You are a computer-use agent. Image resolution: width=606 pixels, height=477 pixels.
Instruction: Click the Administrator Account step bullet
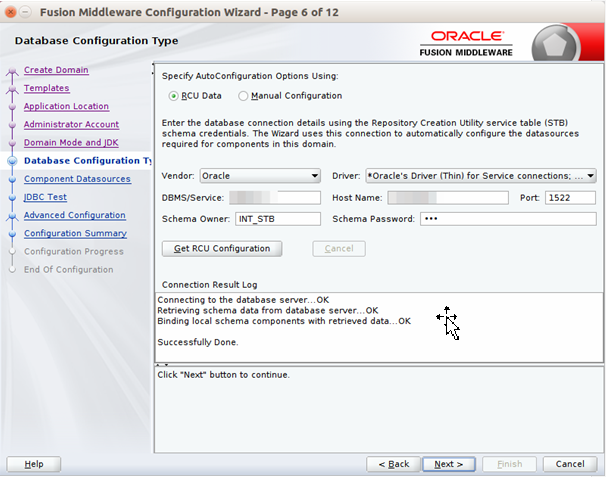tap(12, 124)
